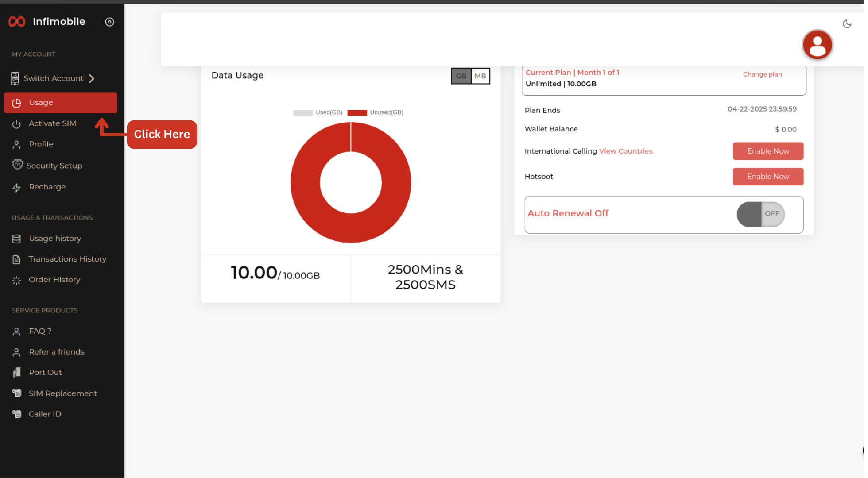868x478 pixels.
Task: Open SIM Replacement in sidebar
Action: pos(62,393)
